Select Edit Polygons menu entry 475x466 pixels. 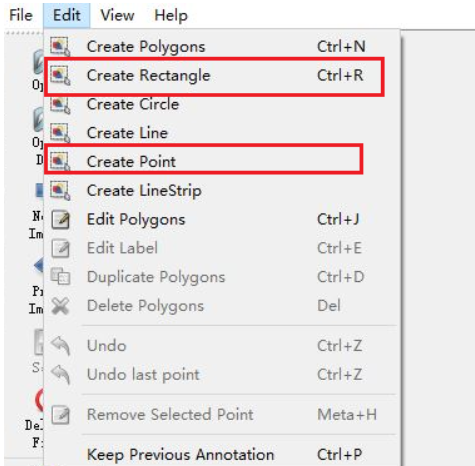(222, 220)
